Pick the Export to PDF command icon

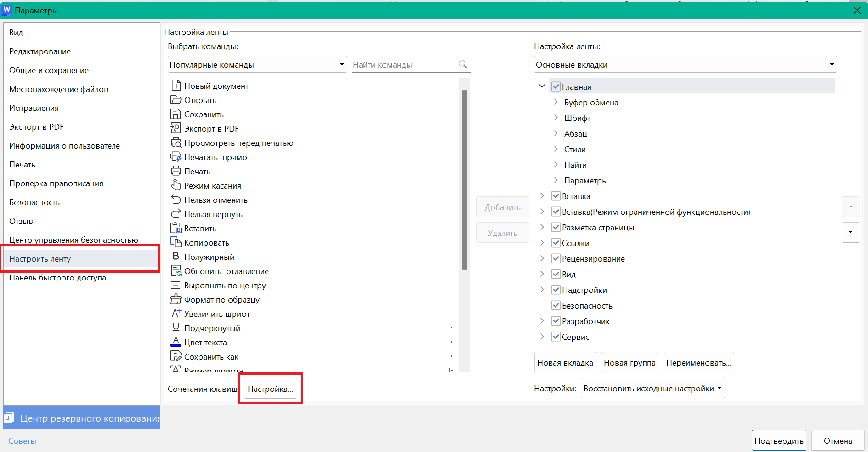[x=176, y=128]
